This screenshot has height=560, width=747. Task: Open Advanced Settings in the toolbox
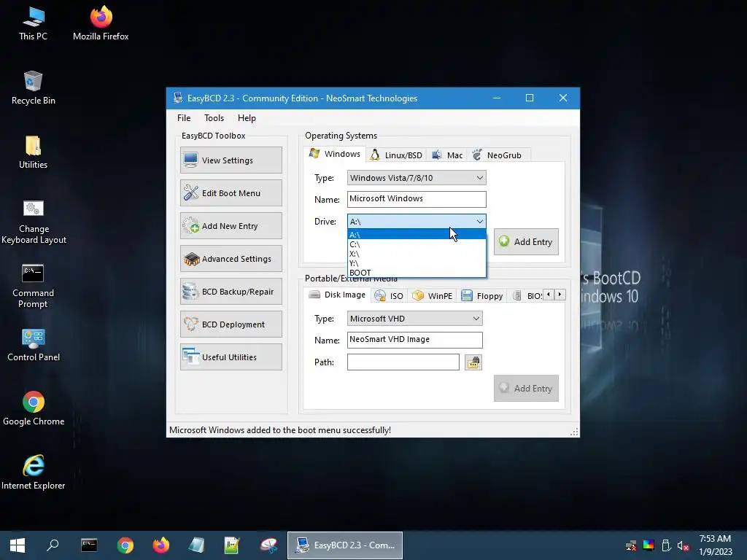click(231, 259)
